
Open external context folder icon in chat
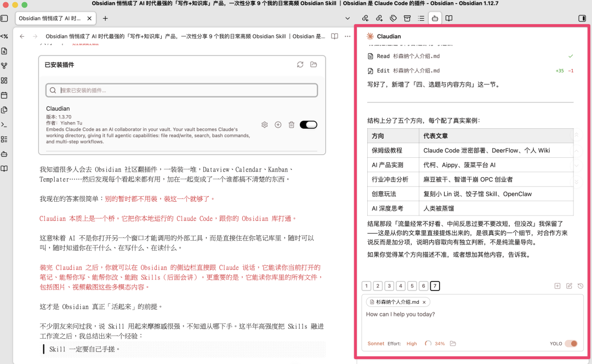pyautogui.click(x=453, y=344)
